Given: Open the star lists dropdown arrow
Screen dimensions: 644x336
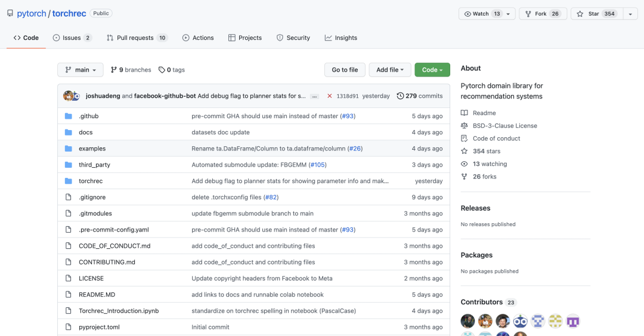Looking at the screenshot, I should (x=630, y=14).
